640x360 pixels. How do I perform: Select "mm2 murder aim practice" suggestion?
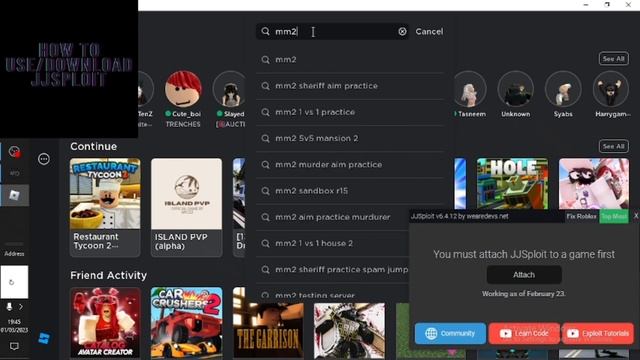pyautogui.click(x=350, y=164)
